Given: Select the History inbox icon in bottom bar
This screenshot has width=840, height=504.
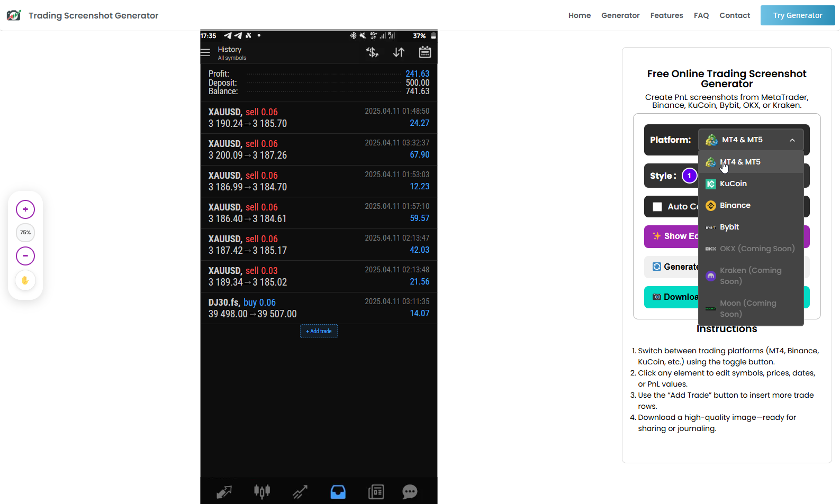Looking at the screenshot, I should (x=338, y=492).
